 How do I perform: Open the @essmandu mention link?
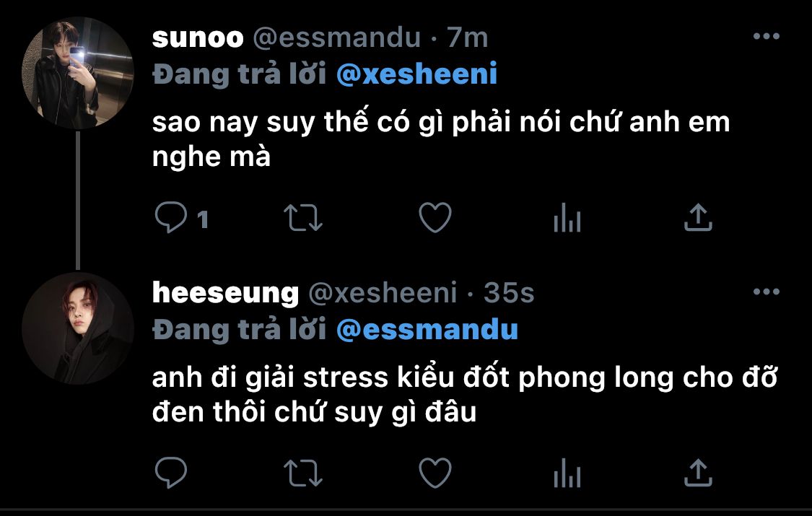tap(427, 329)
